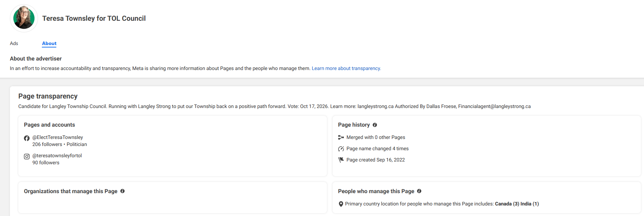This screenshot has height=216, width=644.
Task: Click Page created Sep 16, 2022 text
Action: 375,160
